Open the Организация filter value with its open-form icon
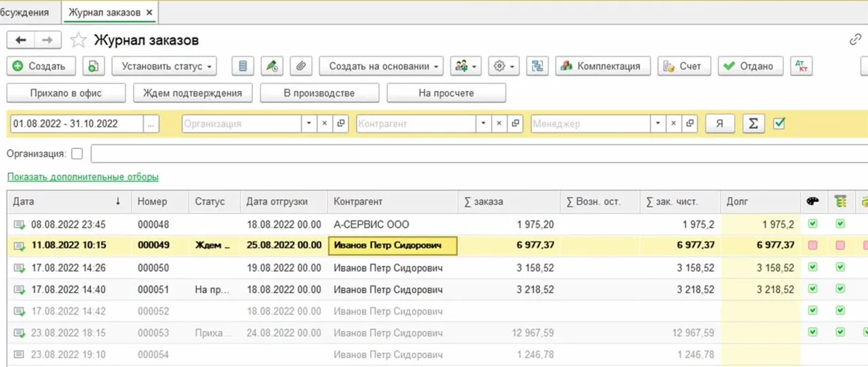The height and width of the screenshot is (367, 868). pyautogui.click(x=341, y=123)
